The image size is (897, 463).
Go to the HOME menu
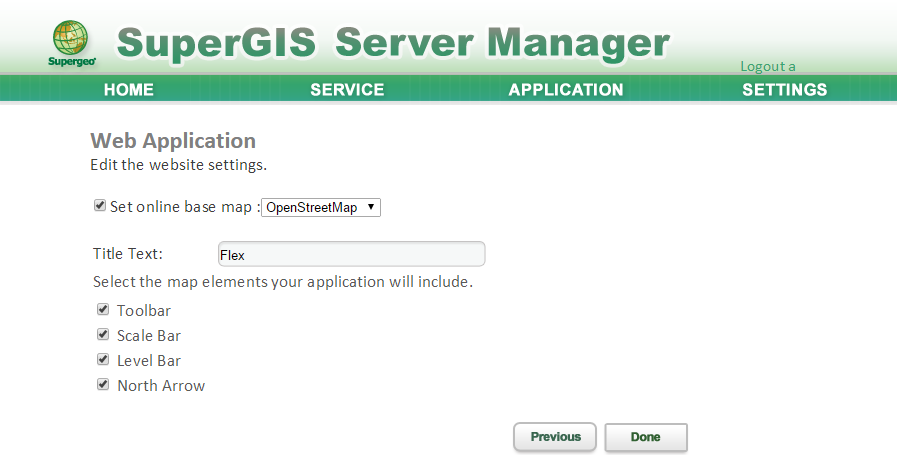[129, 89]
